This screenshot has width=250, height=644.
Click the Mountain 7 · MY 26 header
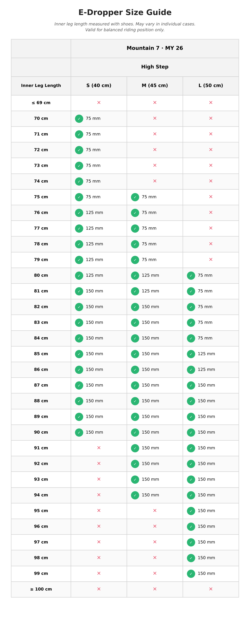coord(155,49)
